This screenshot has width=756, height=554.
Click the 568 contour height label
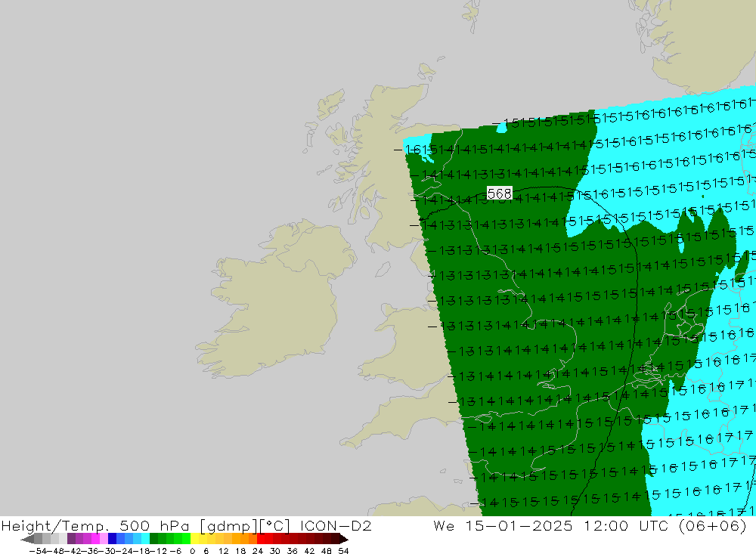pyautogui.click(x=500, y=193)
